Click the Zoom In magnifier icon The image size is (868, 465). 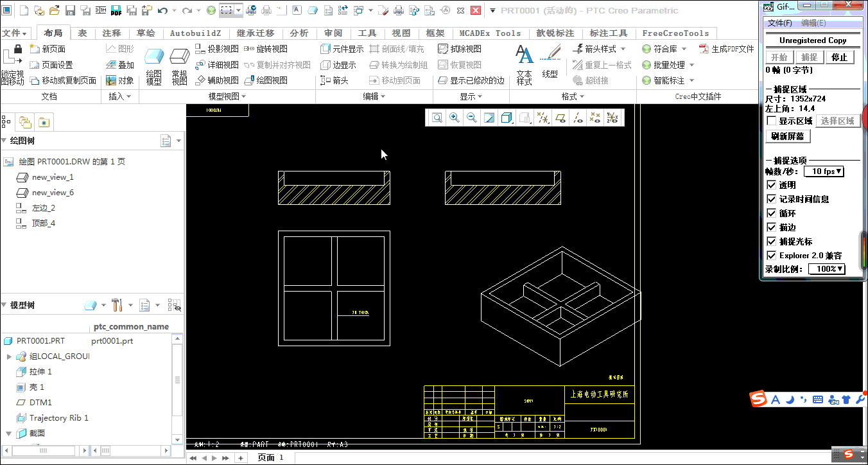tap(455, 118)
